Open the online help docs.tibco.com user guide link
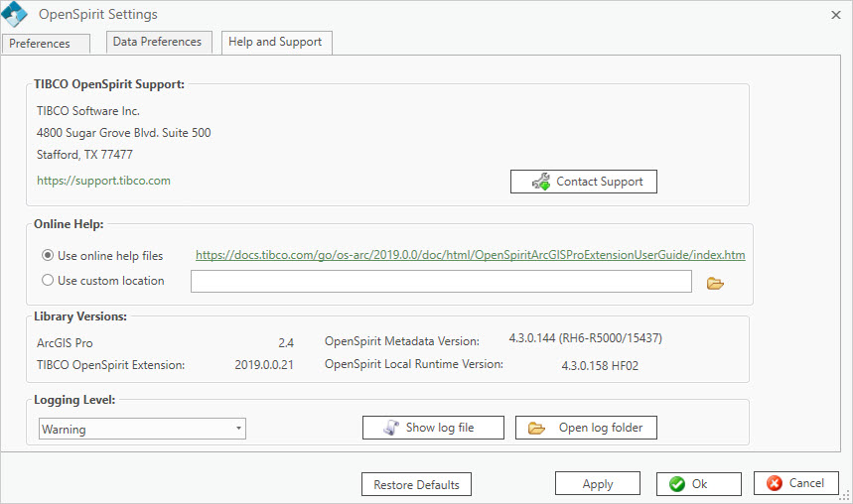 470,254
